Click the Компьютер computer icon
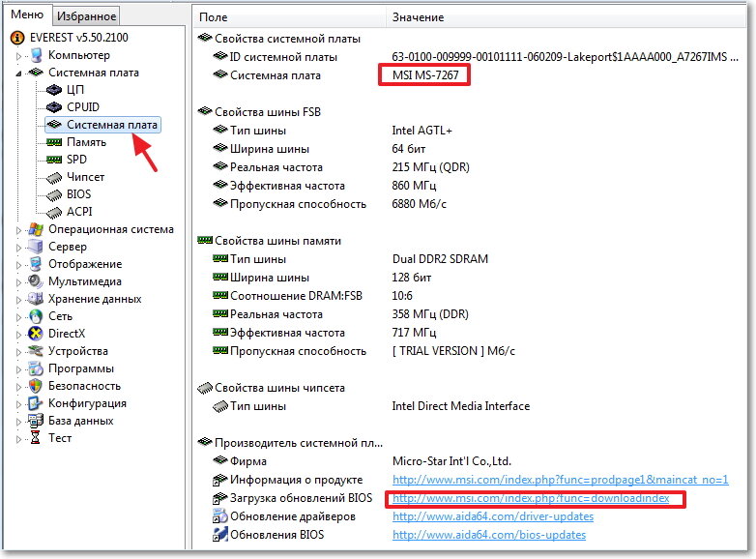This screenshot has width=756, height=559. (36, 55)
